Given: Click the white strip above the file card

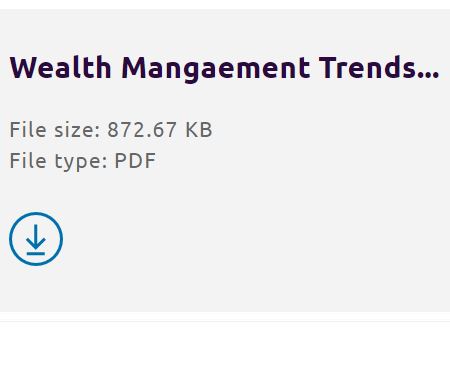Looking at the screenshot, I should [x=225, y=4].
